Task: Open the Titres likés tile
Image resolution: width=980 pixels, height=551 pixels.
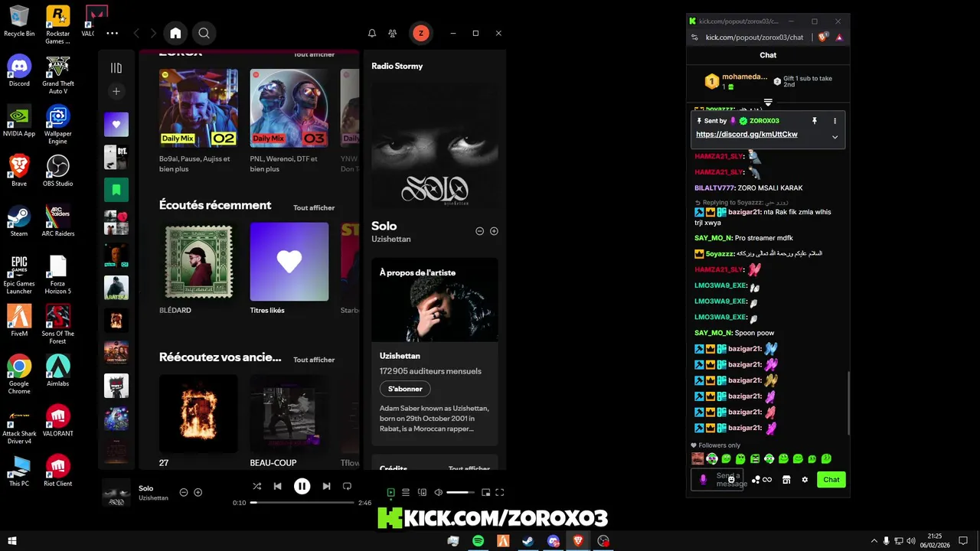Action: [x=289, y=262]
